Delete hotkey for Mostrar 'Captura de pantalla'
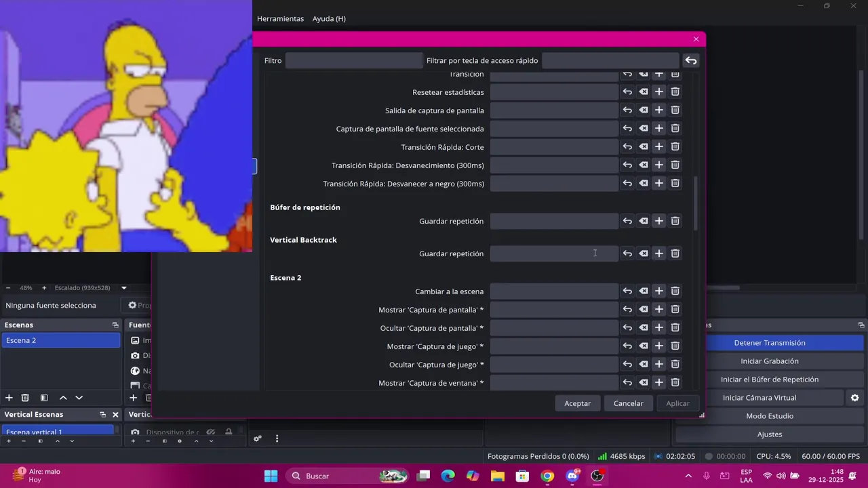The width and height of the screenshot is (868, 488). click(675, 309)
